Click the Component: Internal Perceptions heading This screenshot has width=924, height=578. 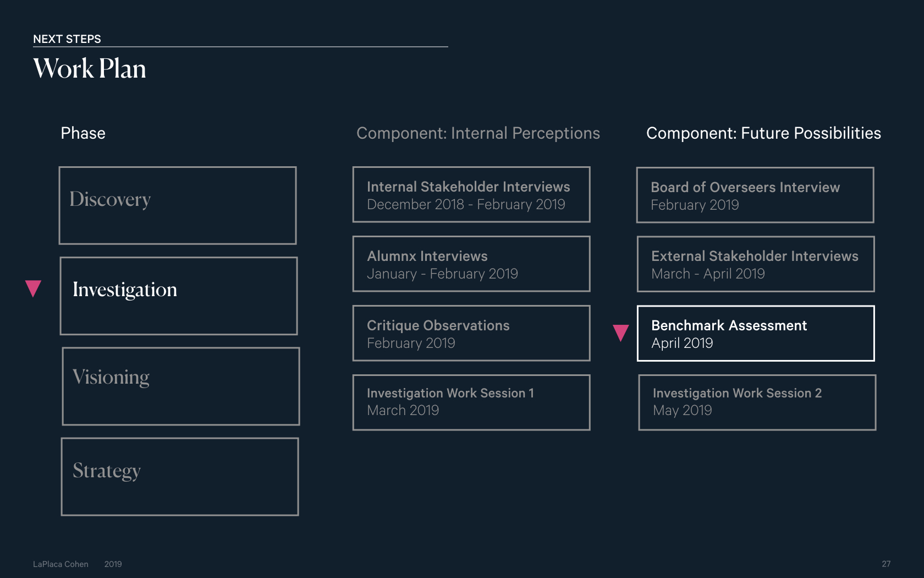(478, 133)
